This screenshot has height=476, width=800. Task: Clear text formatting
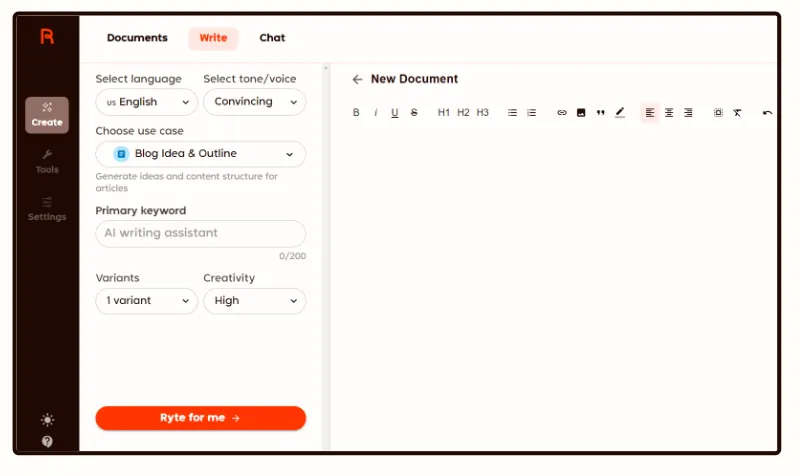(x=737, y=113)
